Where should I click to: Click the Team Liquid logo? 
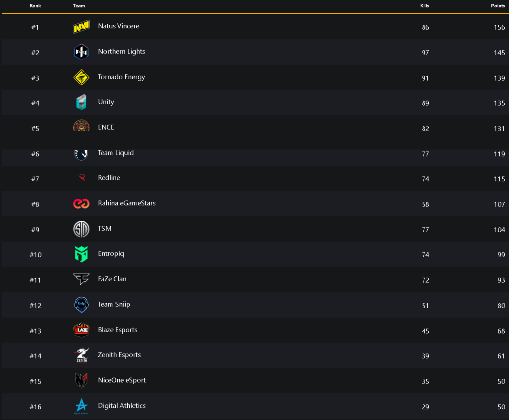click(x=81, y=154)
